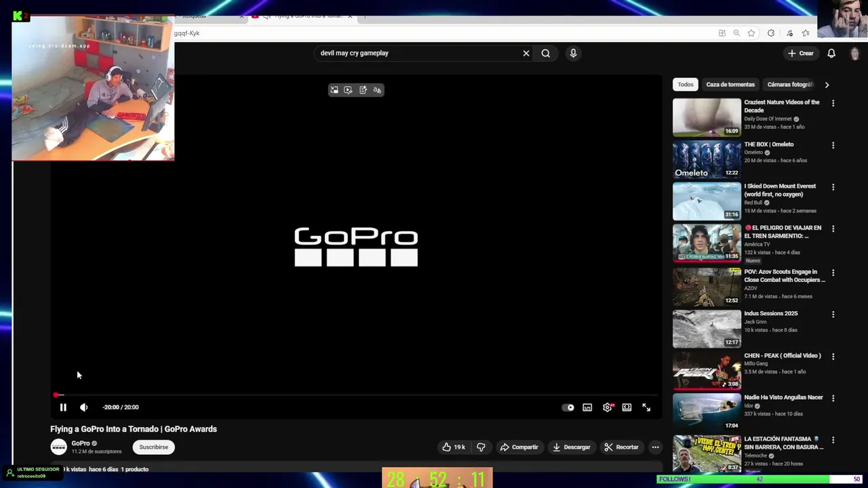Show more filter chips with right chevron

827,85
